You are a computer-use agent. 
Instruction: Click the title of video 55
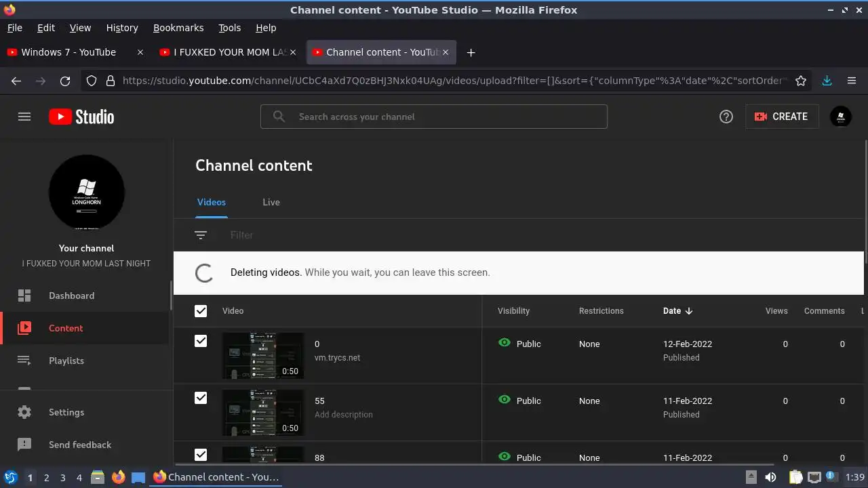click(x=319, y=401)
